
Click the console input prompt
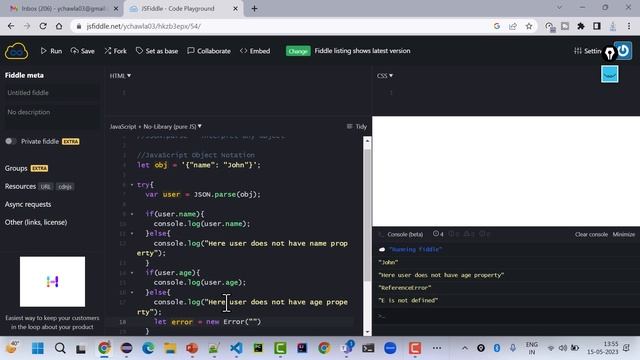click(x=506, y=316)
